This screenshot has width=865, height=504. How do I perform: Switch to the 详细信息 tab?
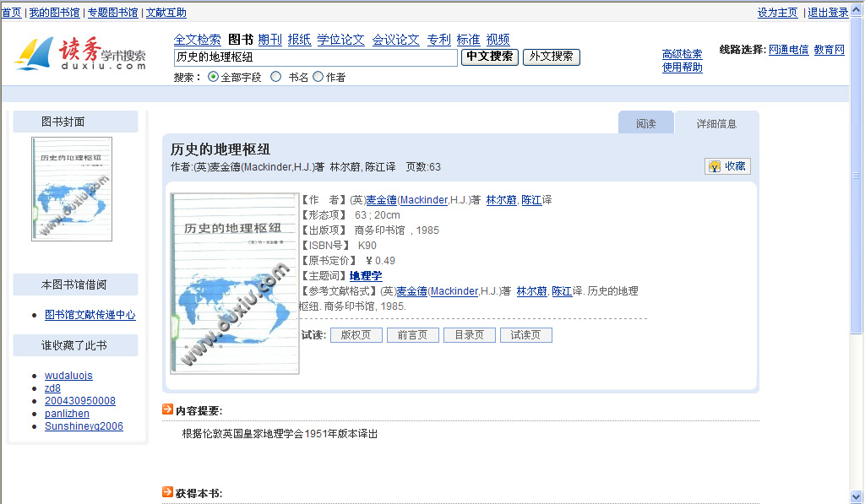pyautogui.click(x=716, y=123)
